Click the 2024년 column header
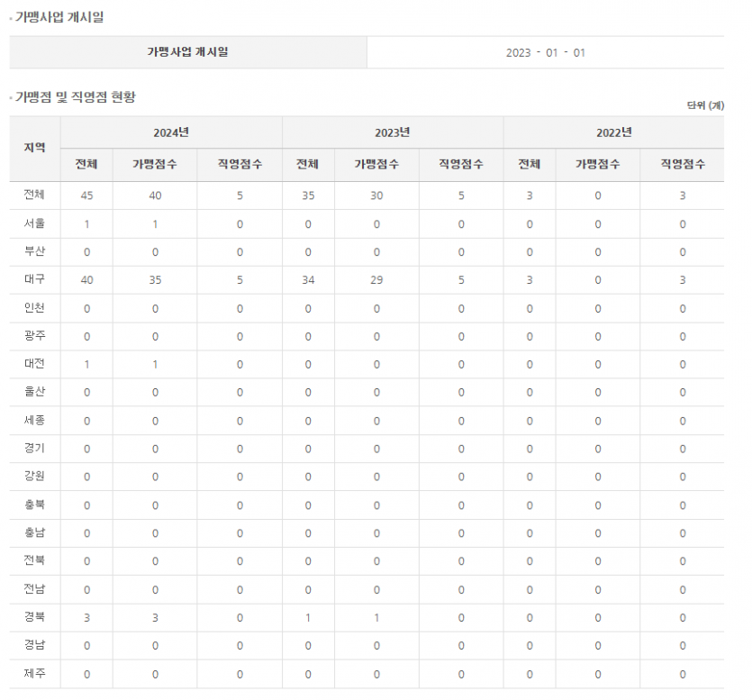 tap(171, 132)
